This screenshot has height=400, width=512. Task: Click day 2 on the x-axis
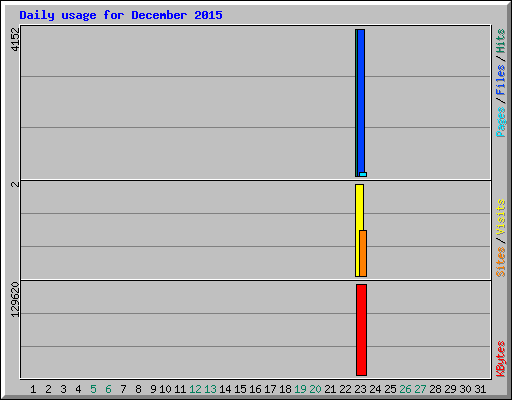click(x=48, y=389)
